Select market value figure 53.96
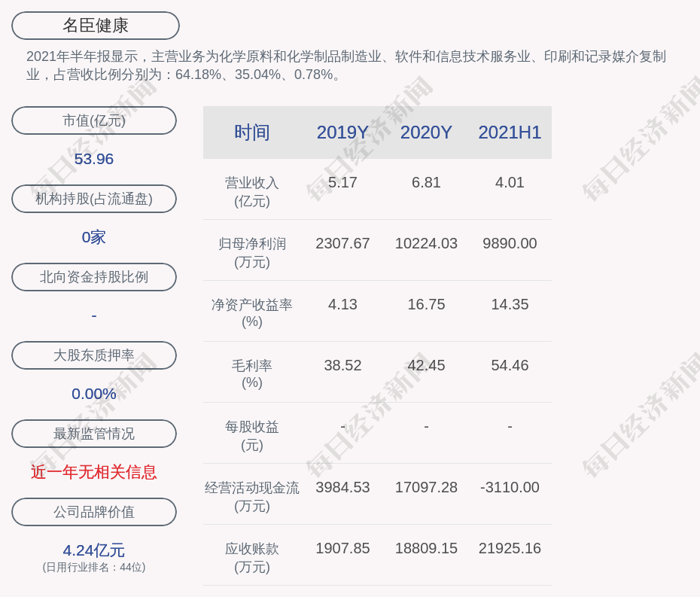700x597 pixels. (94, 159)
